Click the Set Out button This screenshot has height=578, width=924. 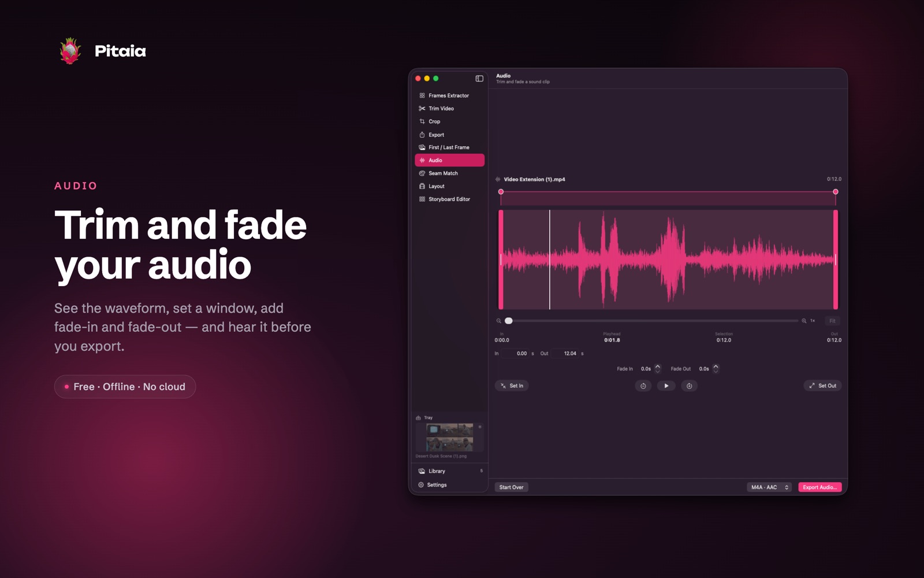(822, 386)
